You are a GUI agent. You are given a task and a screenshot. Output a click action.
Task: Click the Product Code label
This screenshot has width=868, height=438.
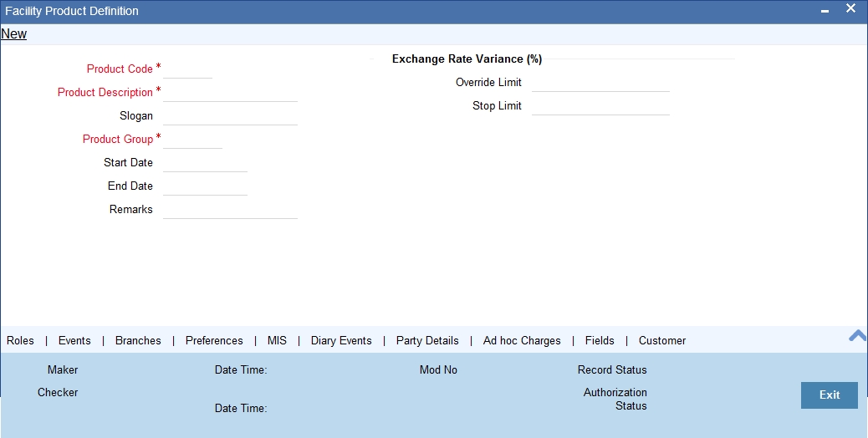coord(120,69)
